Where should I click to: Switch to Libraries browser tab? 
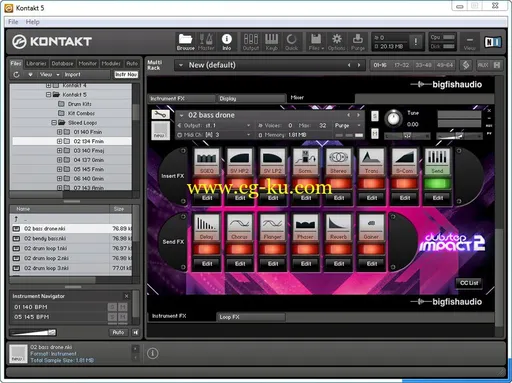(x=36, y=63)
